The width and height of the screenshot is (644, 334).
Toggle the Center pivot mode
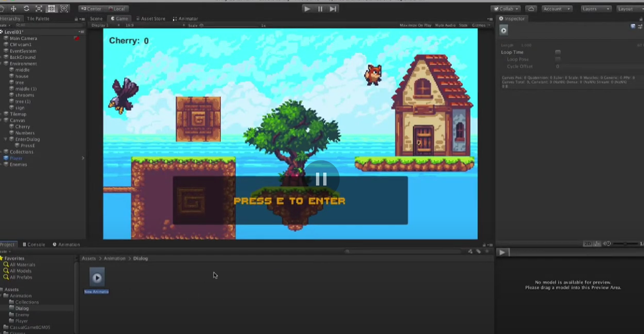[x=91, y=9]
